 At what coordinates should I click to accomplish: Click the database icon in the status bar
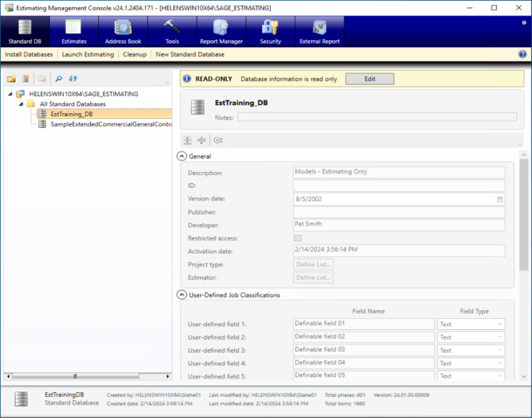(x=21, y=399)
